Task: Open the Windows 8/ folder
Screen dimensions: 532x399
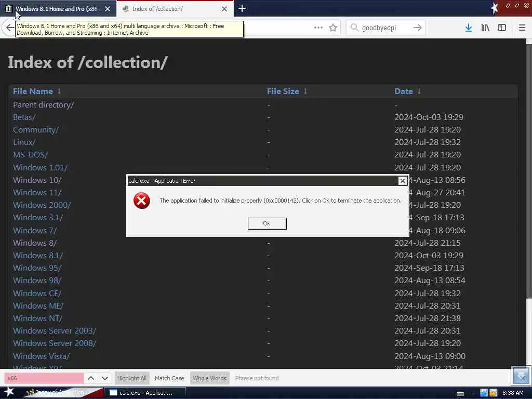Action: (x=35, y=243)
